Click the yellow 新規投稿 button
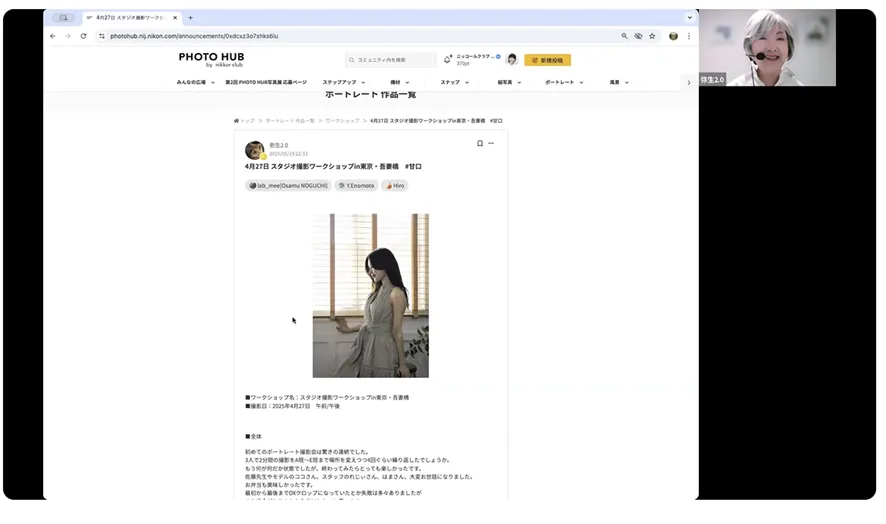Viewport: 886px width, 524px height. point(548,60)
